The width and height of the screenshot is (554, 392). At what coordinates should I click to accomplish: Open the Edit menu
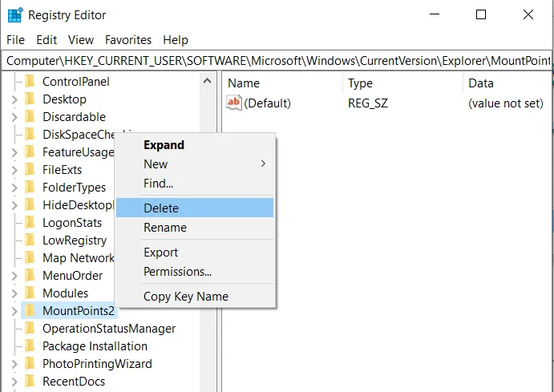47,40
